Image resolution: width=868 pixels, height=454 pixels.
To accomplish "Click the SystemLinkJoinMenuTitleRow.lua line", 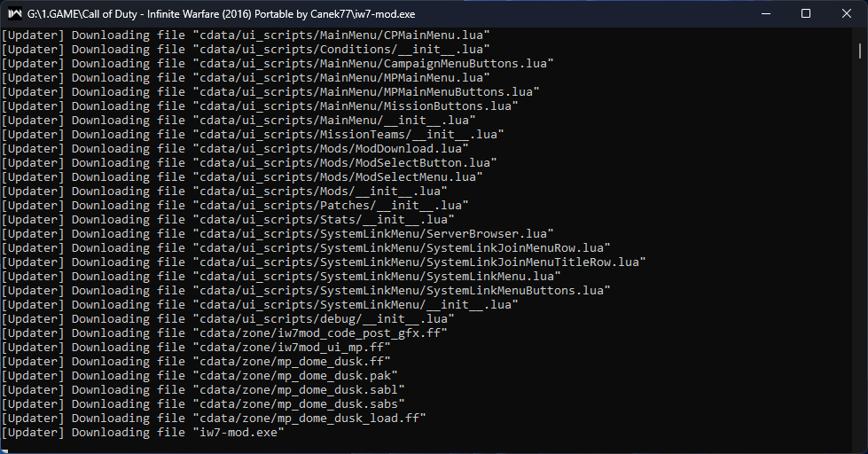I will coord(324,262).
